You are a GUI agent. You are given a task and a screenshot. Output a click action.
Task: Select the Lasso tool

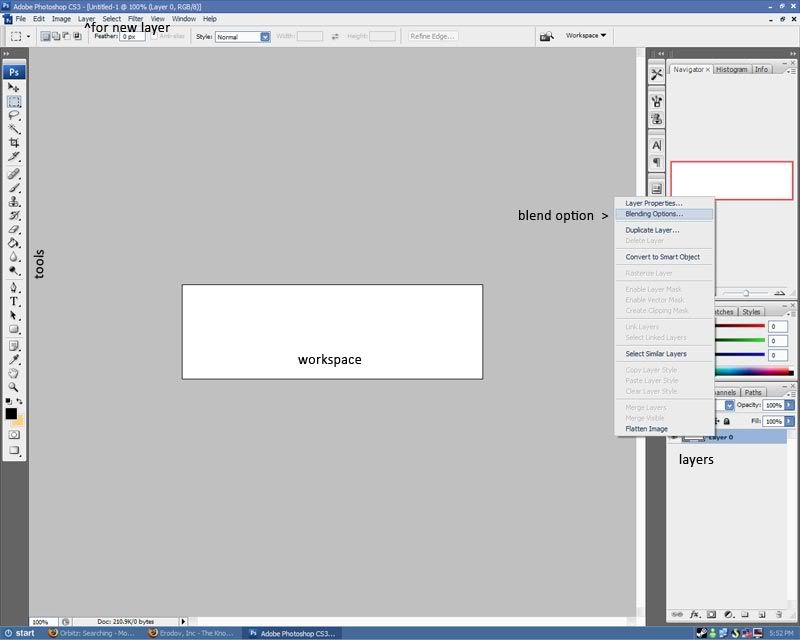[14, 115]
